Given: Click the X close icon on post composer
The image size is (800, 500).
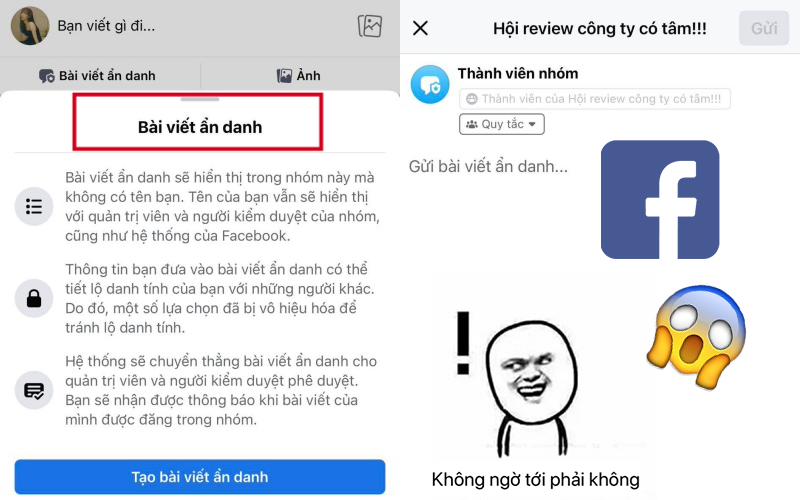Looking at the screenshot, I should (420, 28).
